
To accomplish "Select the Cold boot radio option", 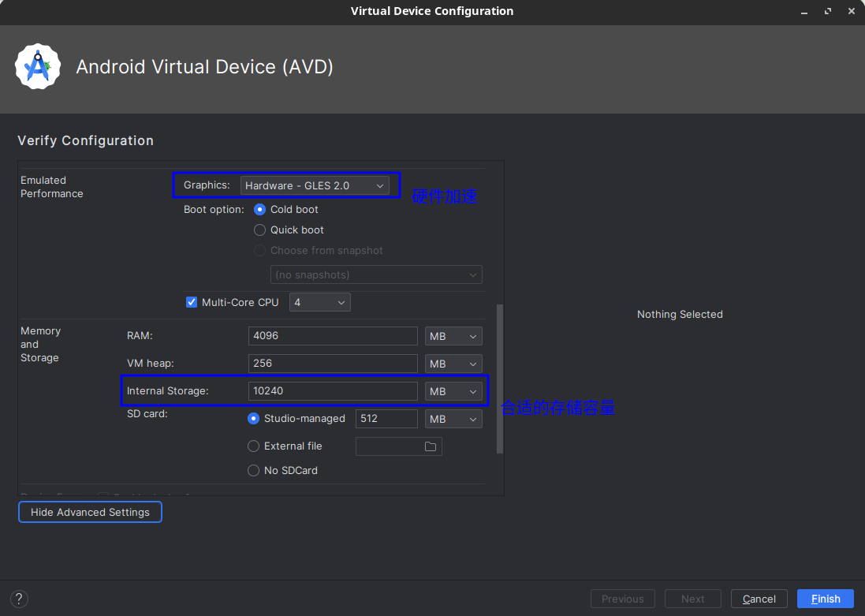I will (260, 210).
